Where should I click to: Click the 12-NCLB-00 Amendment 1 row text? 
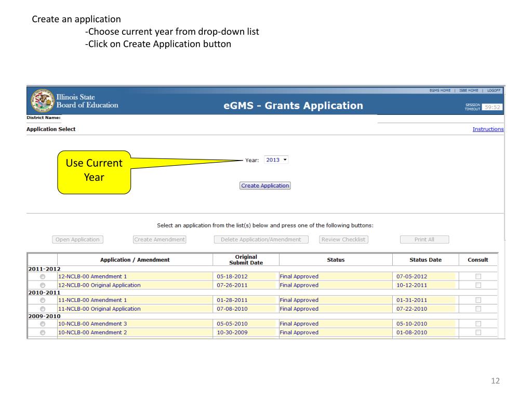click(92, 276)
